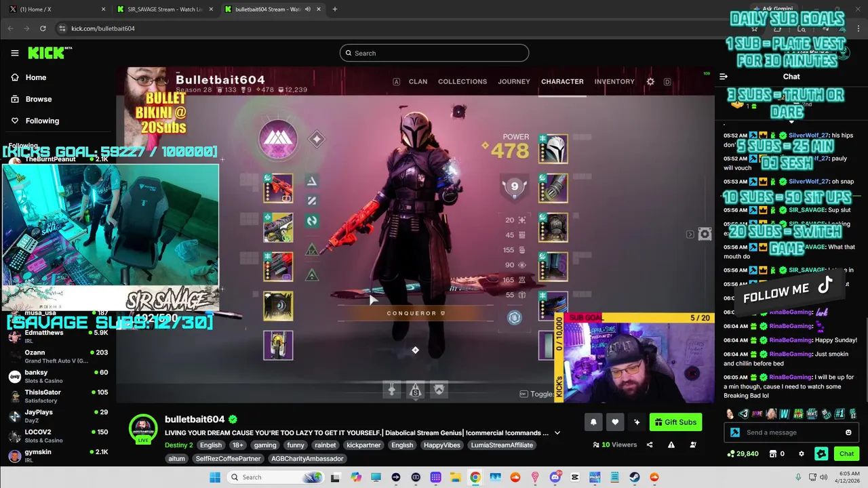Open the hamburger sidebar menu
The width and height of the screenshot is (868, 488).
15,53
